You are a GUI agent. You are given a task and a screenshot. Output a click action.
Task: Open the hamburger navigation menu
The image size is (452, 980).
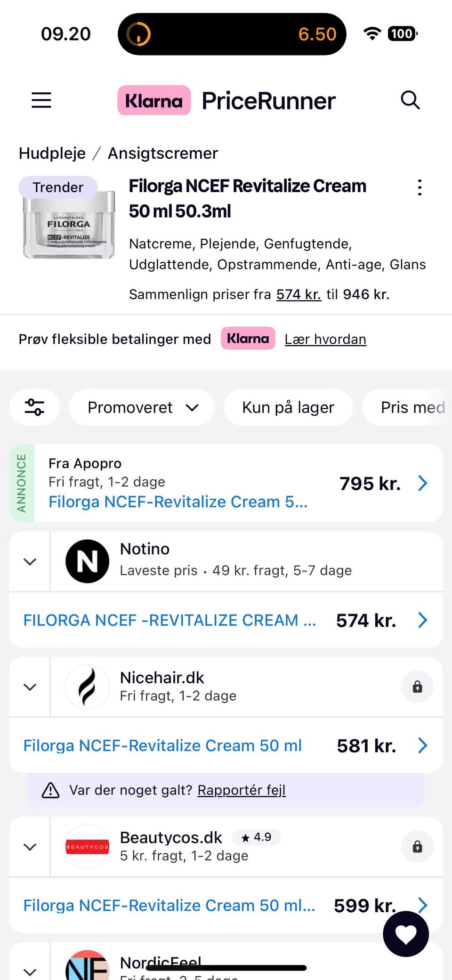pyautogui.click(x=41, y=100)
